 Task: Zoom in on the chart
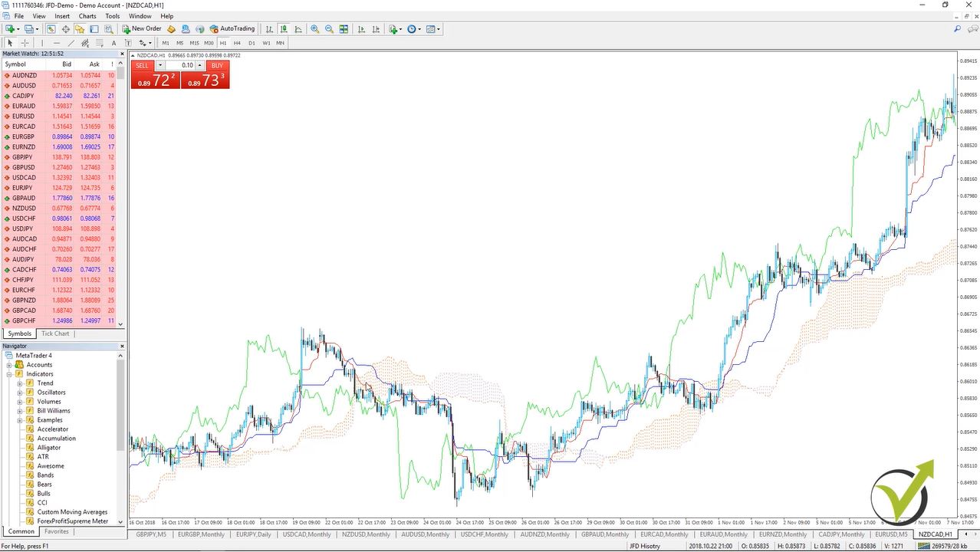click(x=315, y=28)
